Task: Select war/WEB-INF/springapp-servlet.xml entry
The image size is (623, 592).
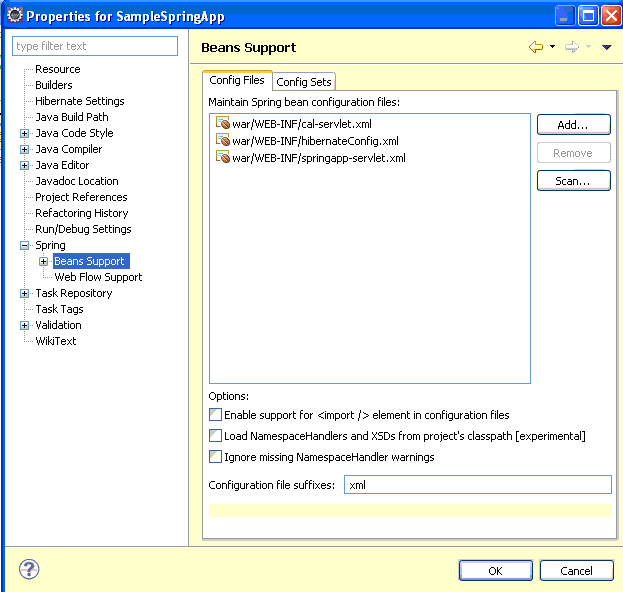Action: point(319,158)
